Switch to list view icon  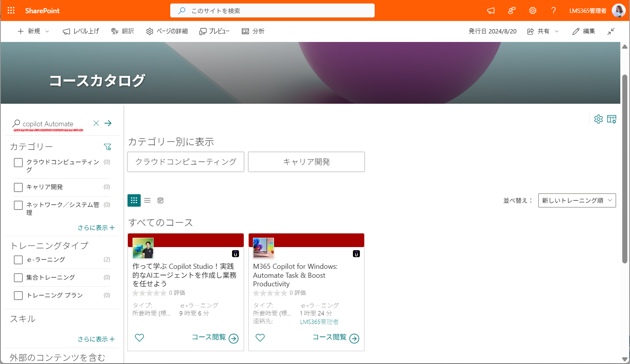click(x=147, y=200)
